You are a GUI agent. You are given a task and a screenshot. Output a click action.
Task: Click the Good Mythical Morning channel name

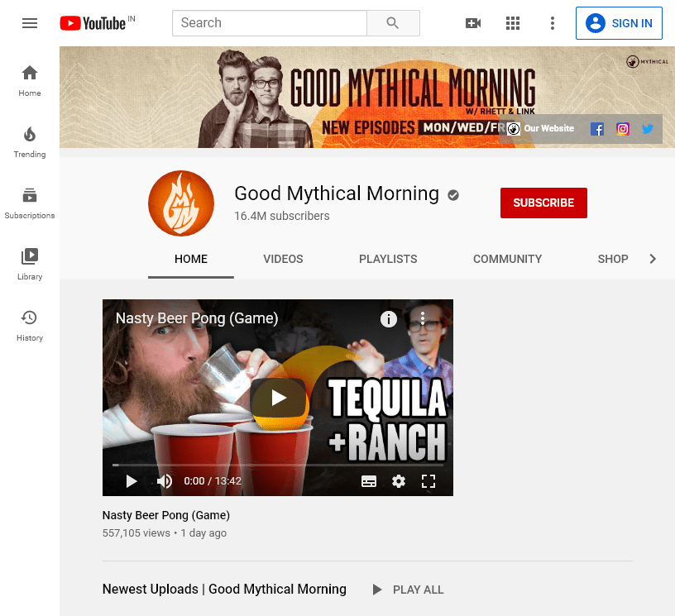pos(337,193)
